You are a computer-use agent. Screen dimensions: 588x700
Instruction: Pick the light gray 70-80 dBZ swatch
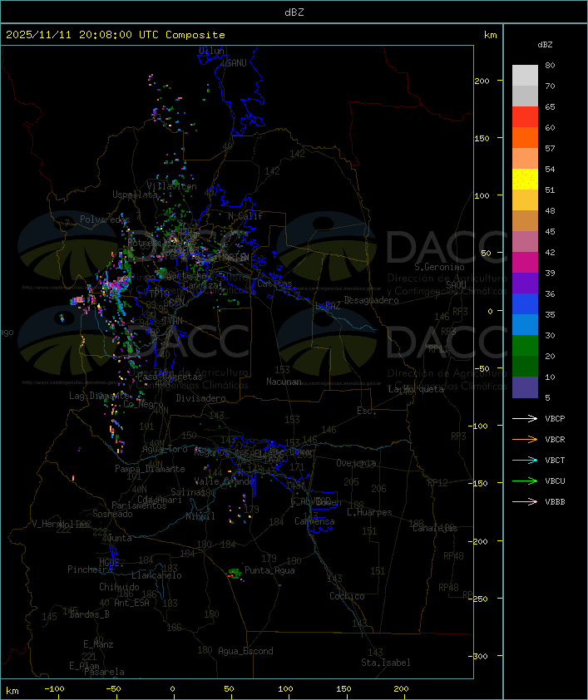pyautogui.click(x=525, y=76)
